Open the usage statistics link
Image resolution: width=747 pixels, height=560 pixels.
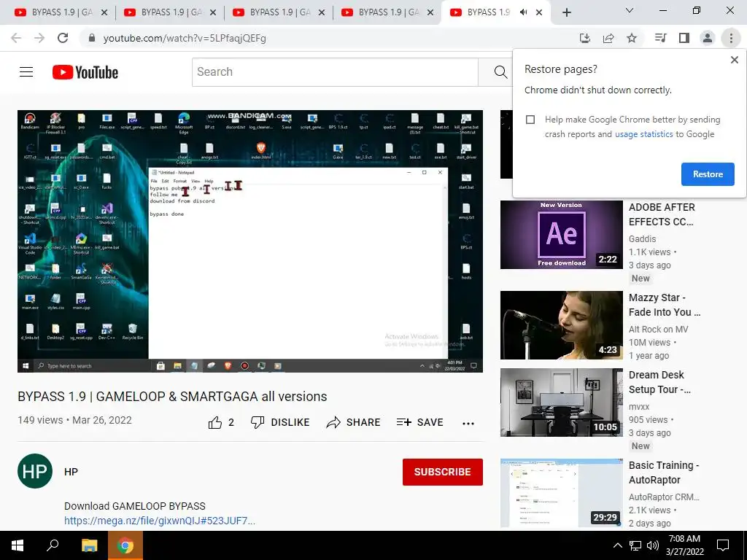(643, 134)
